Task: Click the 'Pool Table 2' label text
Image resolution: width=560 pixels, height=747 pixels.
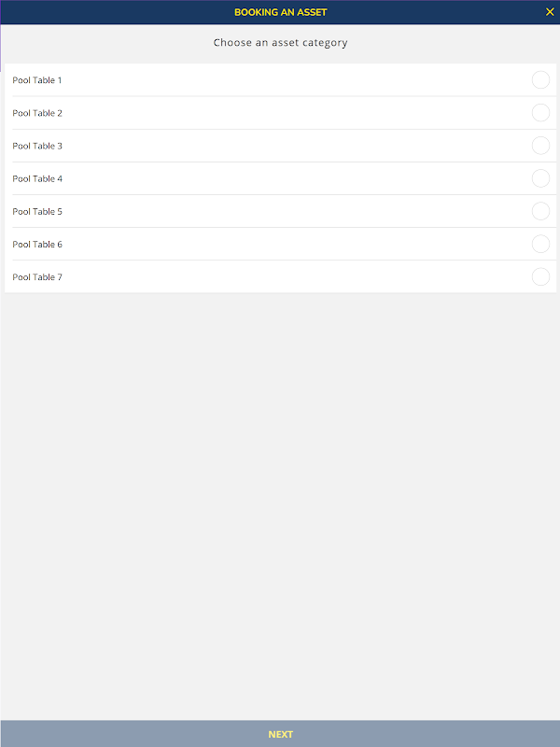Action: [x=37, y=113]
